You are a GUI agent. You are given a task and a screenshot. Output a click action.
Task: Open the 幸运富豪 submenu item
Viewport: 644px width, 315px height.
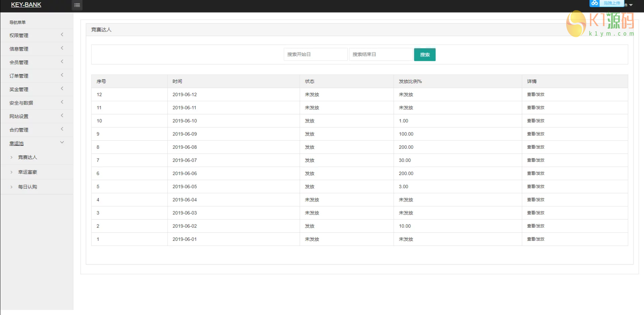(27, 172)
